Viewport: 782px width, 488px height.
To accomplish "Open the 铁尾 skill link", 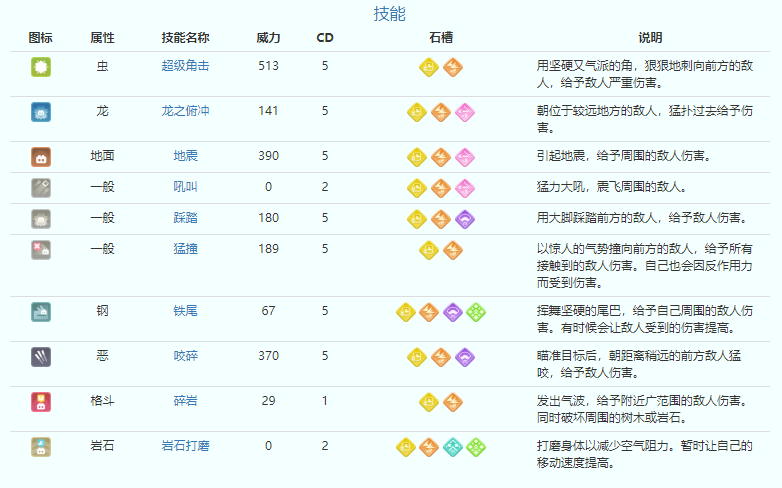I will pyautogui.click(x=186, y=311).
